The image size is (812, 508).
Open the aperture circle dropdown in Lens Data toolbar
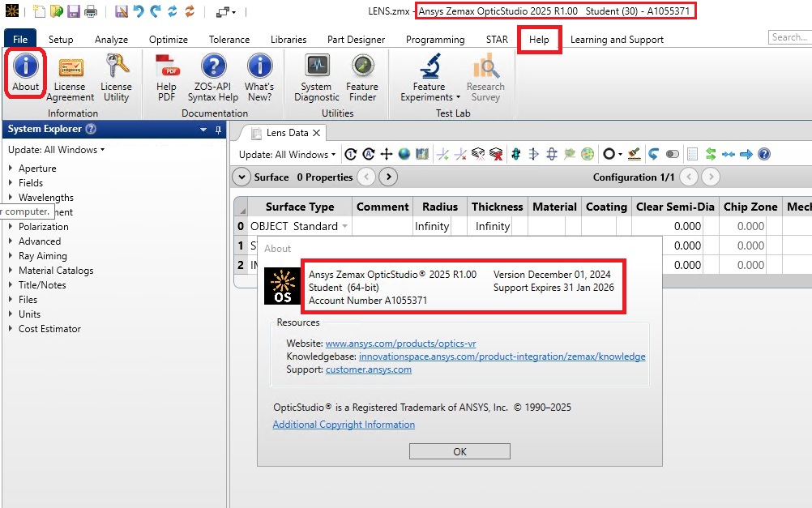(x=612, y=154)
